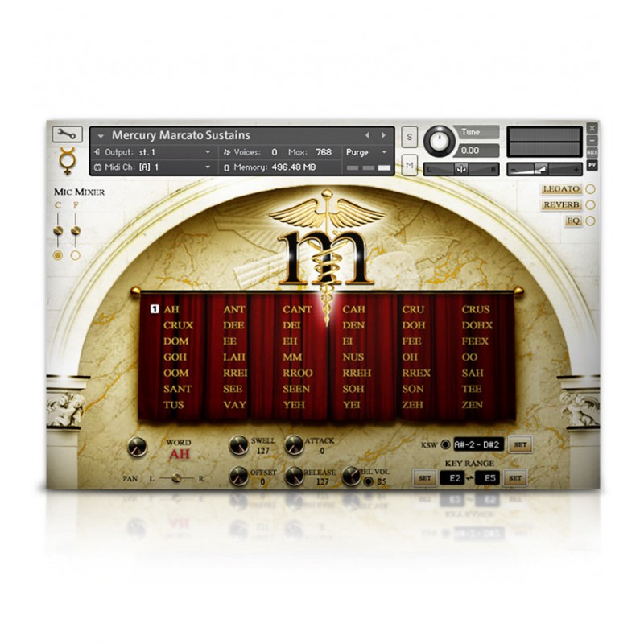Open the Purge dropdown menu
Viewport: 644px width, 644px height.
point(366,151)
